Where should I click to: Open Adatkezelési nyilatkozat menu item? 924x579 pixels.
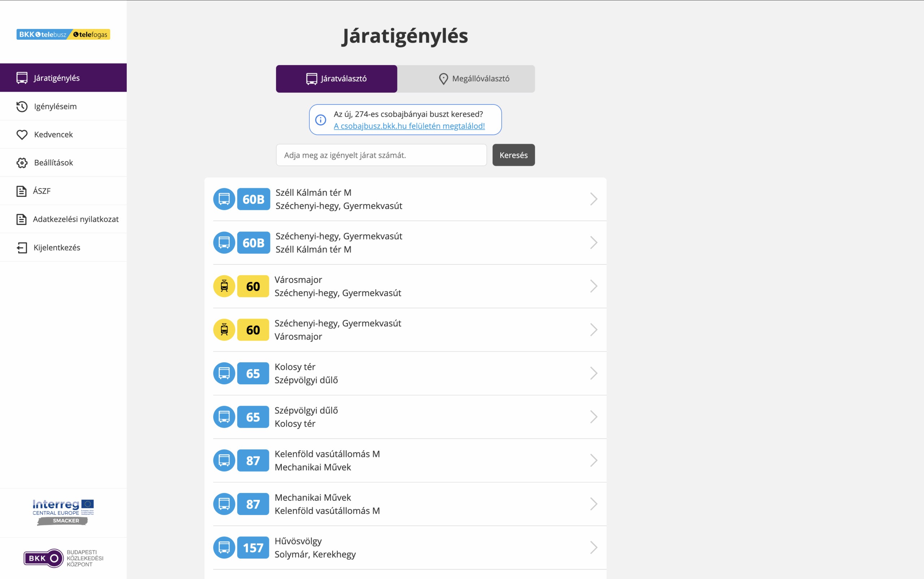[75, 219]
